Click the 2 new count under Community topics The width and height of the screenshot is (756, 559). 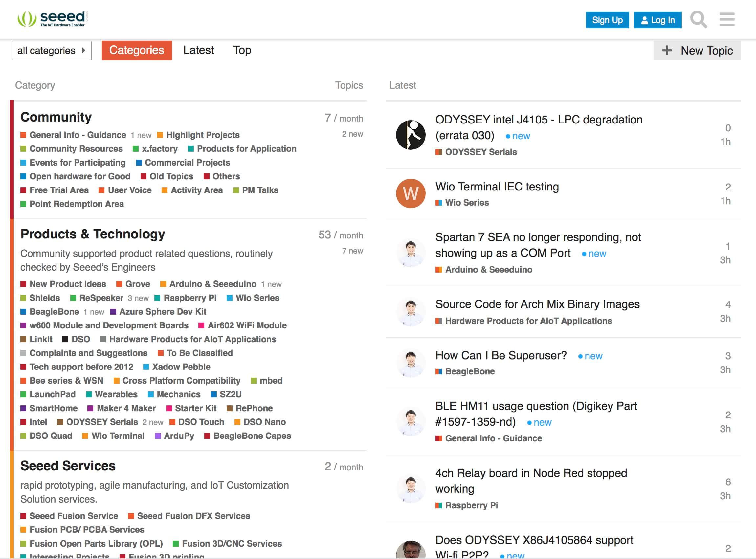[352, 134]
